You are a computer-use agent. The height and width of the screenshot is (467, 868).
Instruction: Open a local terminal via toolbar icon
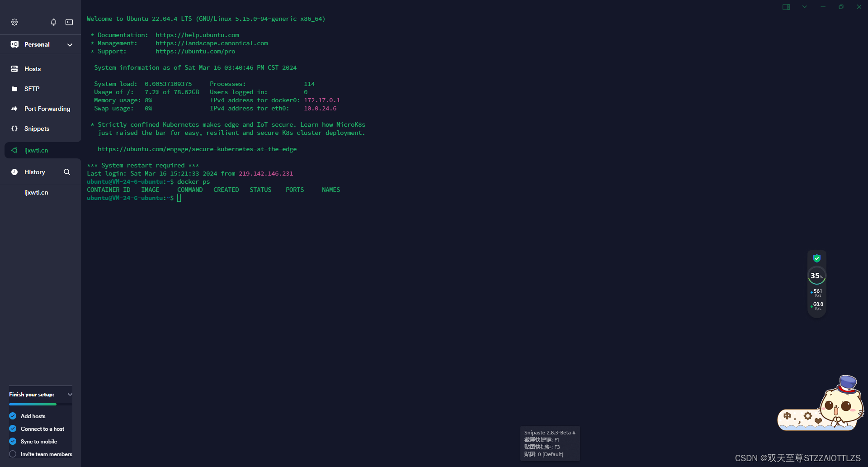tap(69, 22)
